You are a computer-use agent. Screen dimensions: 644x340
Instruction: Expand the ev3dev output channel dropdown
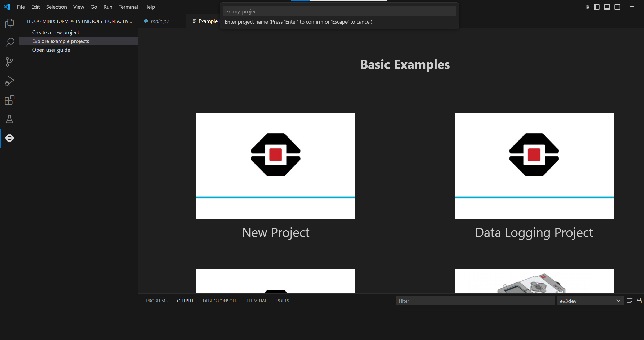coord(590,301)
